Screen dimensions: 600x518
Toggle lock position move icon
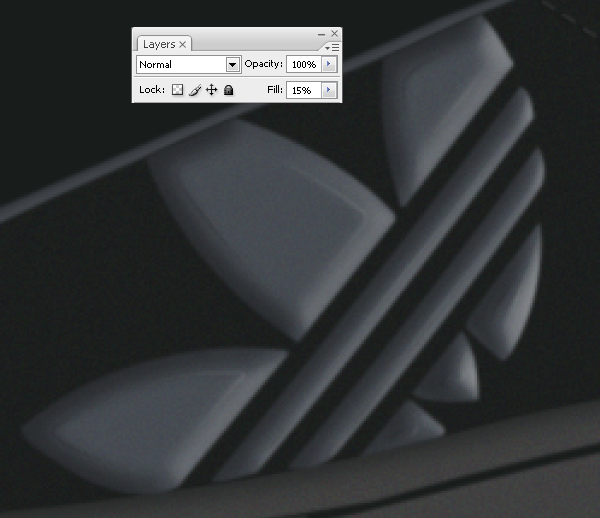click(212, 90)
